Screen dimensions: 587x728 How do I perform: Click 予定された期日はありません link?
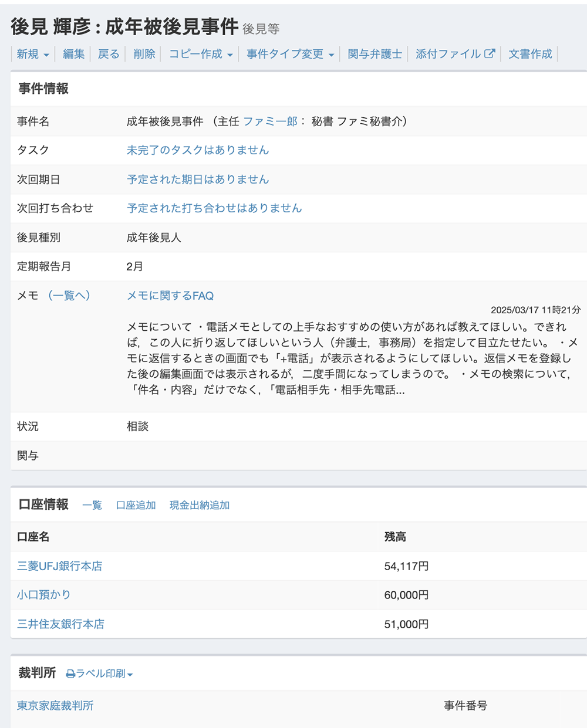(198, 180)
